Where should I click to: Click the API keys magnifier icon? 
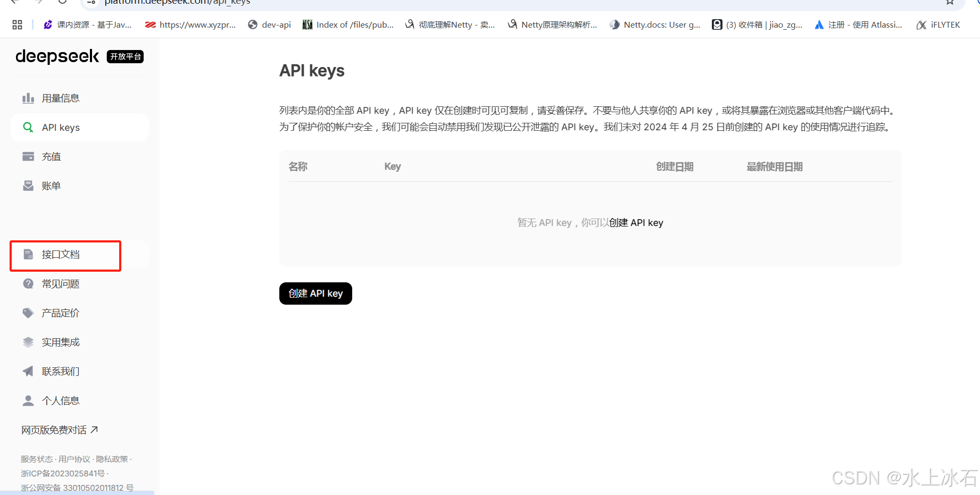(x=28, y=128)
